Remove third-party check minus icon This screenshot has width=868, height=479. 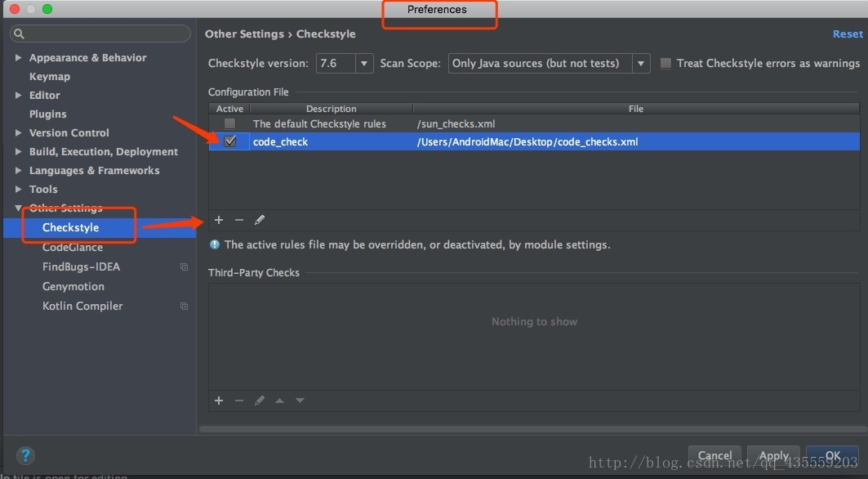point(239,401)
